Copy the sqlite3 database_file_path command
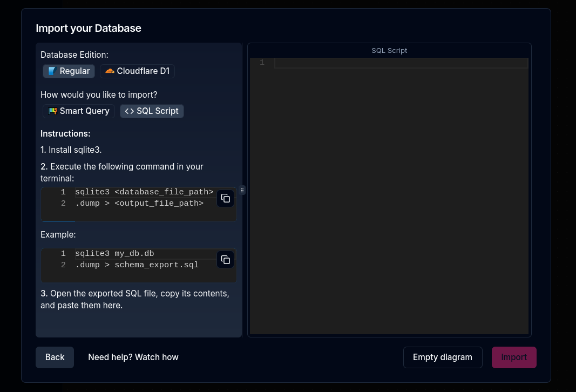The image size is (576, 392). coord(226,198)
